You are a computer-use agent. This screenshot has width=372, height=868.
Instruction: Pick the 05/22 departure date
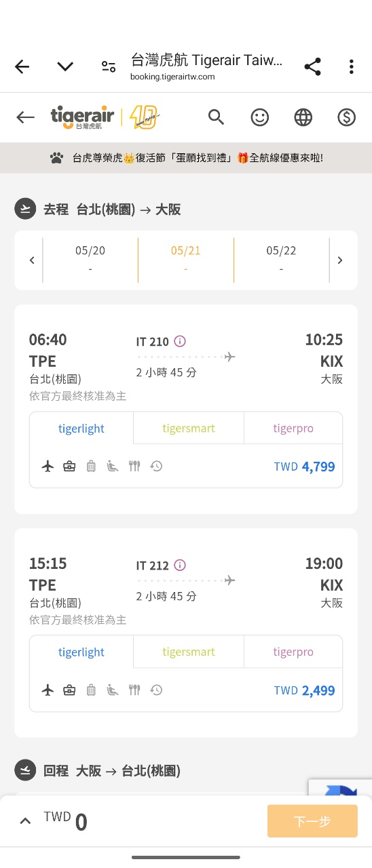click(x=281, y=260)
